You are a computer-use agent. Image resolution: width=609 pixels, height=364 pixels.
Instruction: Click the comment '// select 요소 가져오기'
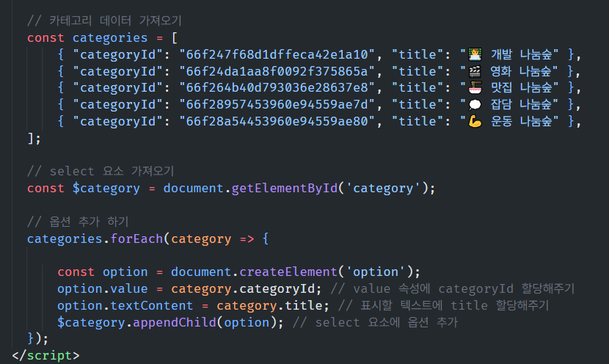101,171
